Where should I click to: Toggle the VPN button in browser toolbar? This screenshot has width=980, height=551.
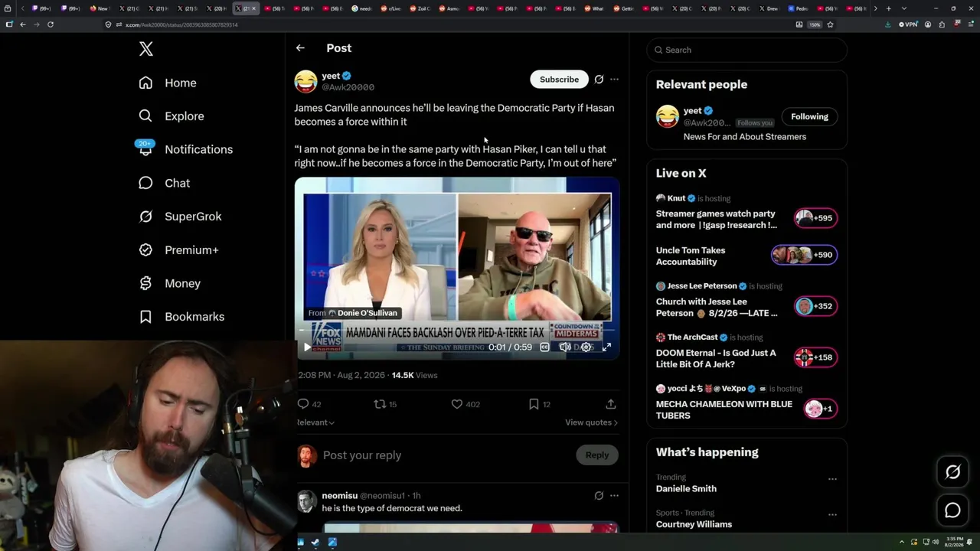pyautogui.click(x=908, y=24)
